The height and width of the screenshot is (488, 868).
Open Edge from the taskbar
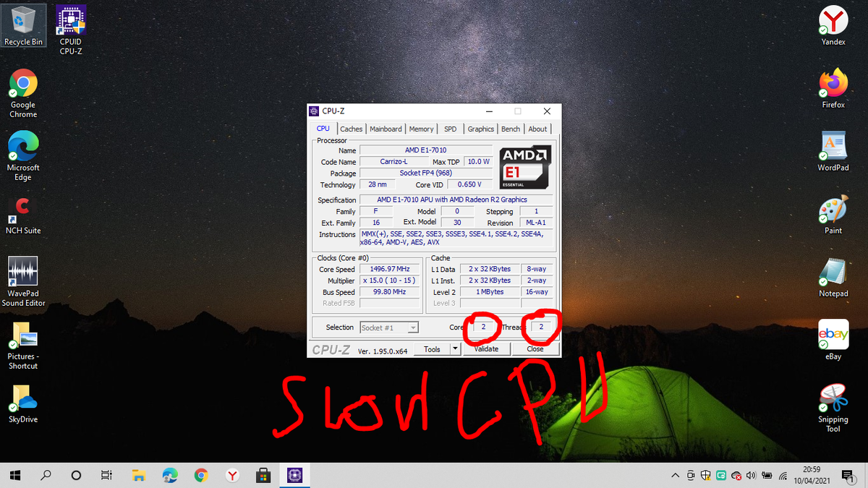[x=170, y=475]
